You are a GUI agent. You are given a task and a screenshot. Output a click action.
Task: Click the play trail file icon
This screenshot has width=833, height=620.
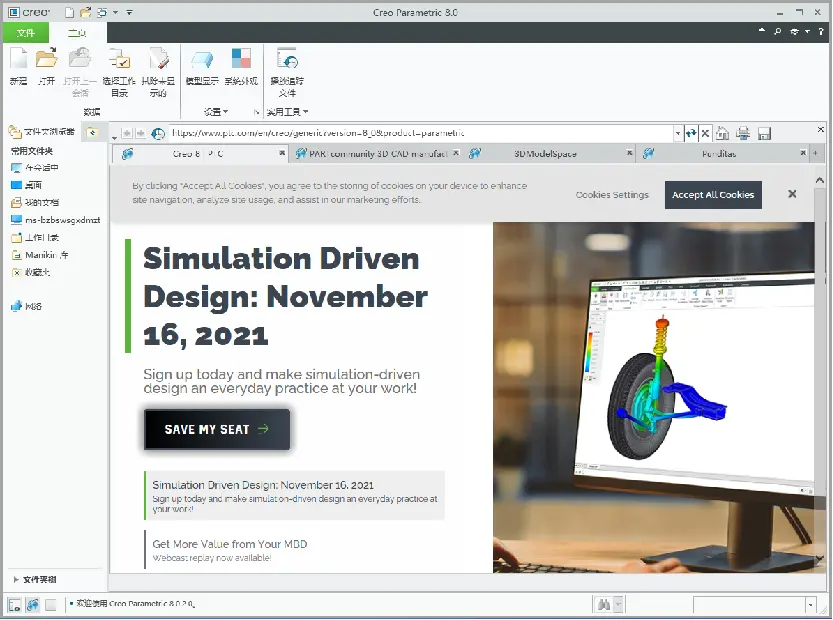[287, 58]
